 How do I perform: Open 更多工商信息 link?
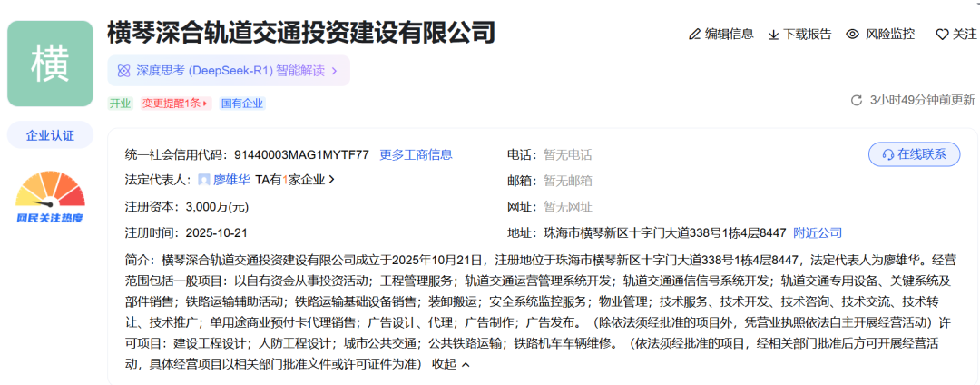416,154
